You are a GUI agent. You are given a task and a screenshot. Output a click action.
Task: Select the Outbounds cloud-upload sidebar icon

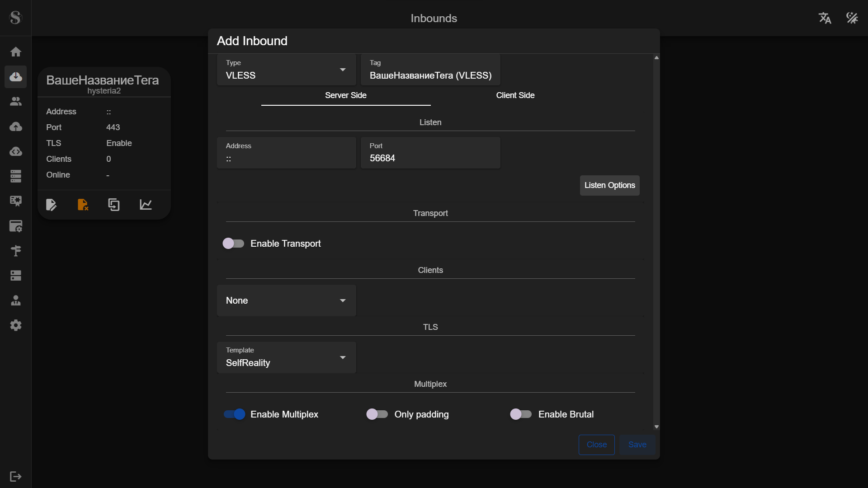[x=16, y=127]
